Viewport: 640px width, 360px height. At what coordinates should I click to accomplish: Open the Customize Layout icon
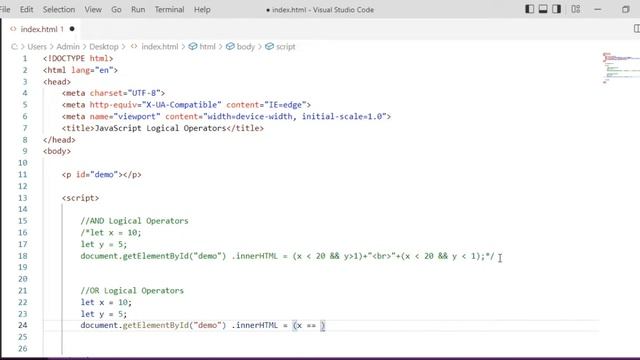point(576,9)
